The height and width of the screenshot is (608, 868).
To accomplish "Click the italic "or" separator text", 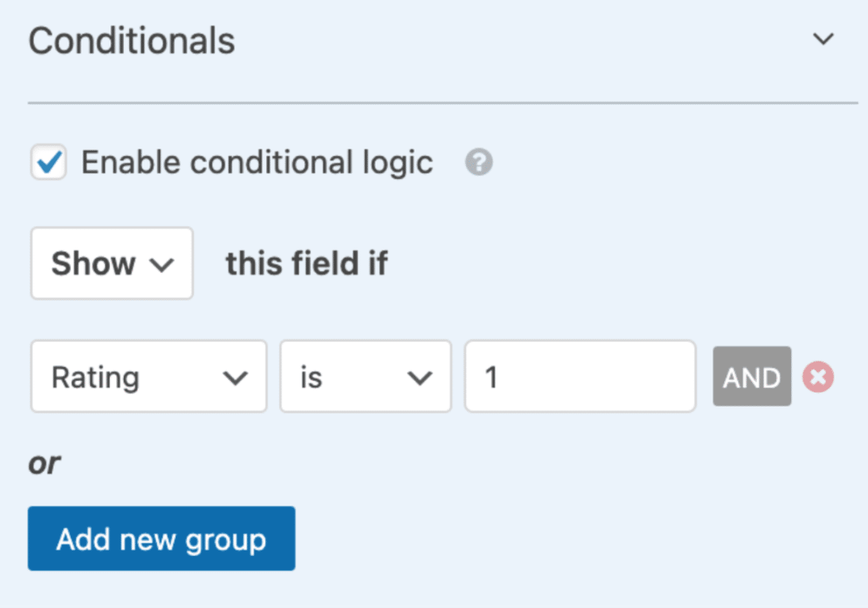I will 44,463.
